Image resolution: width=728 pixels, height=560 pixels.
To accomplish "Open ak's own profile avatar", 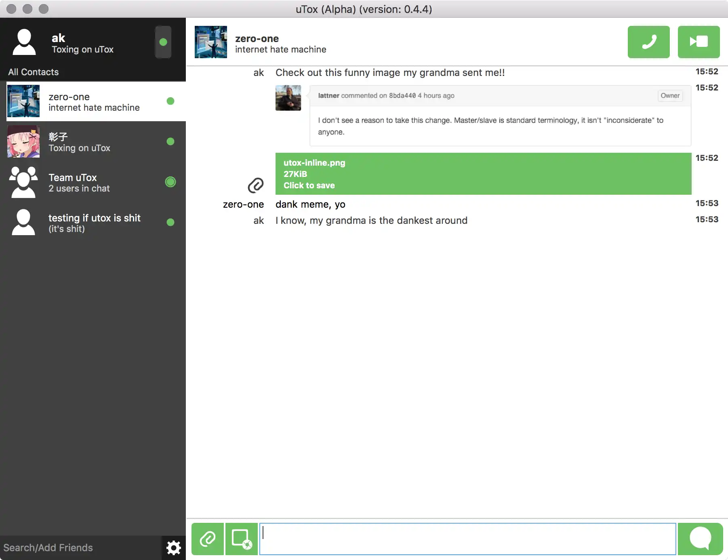I will pyautogui.click(x=24, y=42).
